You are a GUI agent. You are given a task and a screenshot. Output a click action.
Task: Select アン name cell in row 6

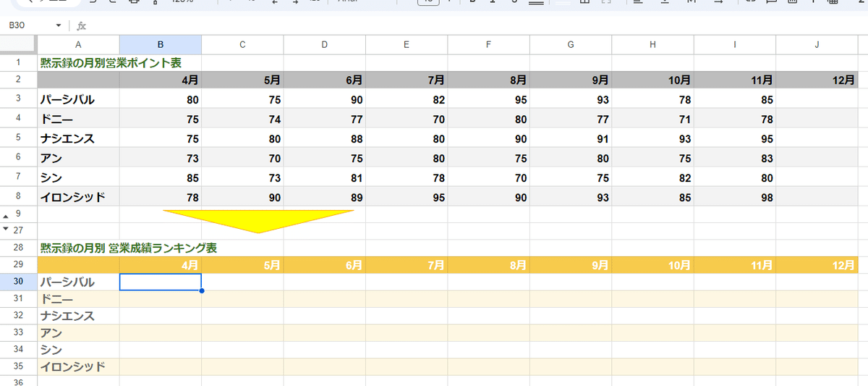coord(78,158)
